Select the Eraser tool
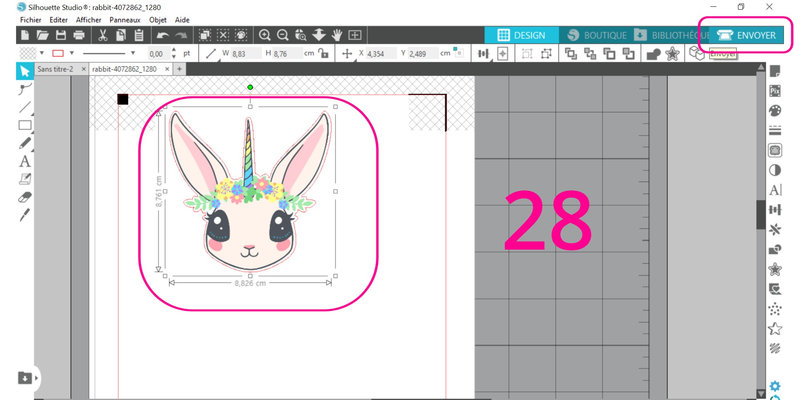This screenshot has width=800, height=400. 25,197
